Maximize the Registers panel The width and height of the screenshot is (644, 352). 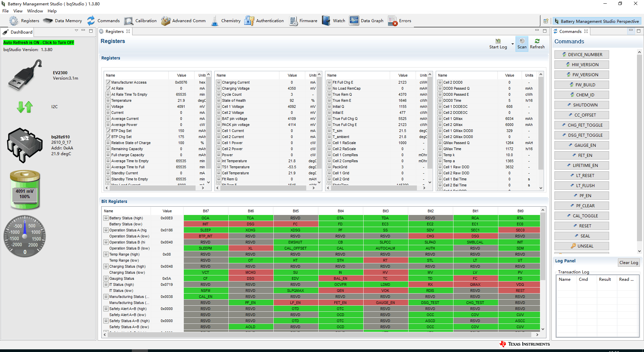pyautogui.click(x=545, y=31)
